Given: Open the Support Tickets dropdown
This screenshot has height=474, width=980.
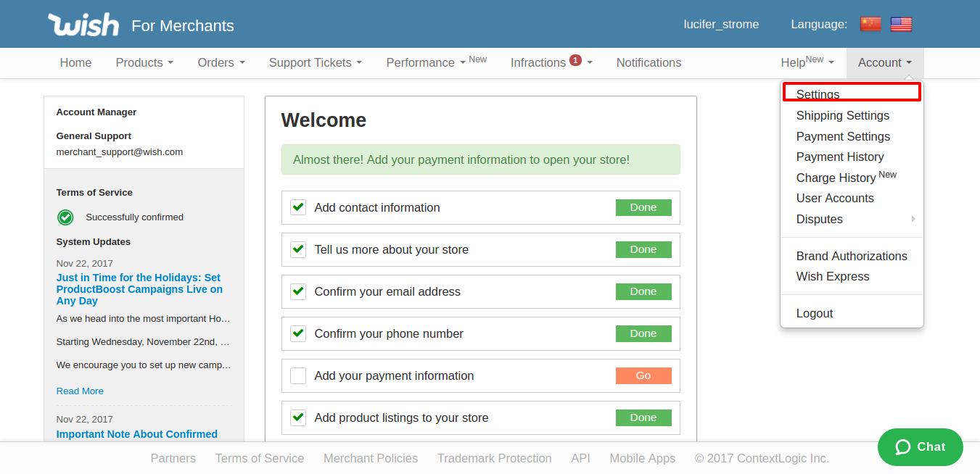Looking at the screenshot, I should [316, 63].
